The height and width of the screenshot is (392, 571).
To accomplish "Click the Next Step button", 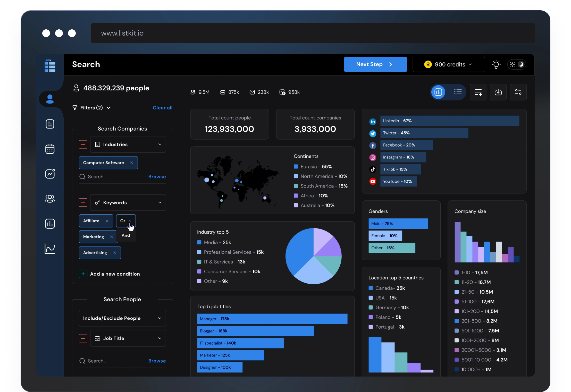I will [375, 64].
